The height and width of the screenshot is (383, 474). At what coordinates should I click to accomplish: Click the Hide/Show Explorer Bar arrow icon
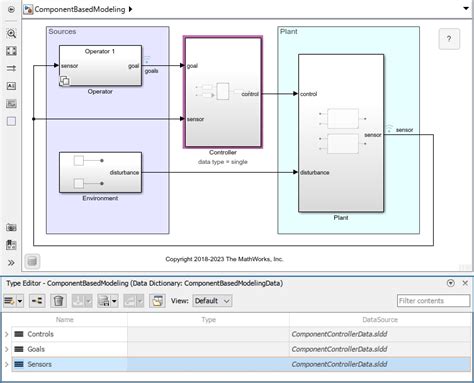pos(11,9)
